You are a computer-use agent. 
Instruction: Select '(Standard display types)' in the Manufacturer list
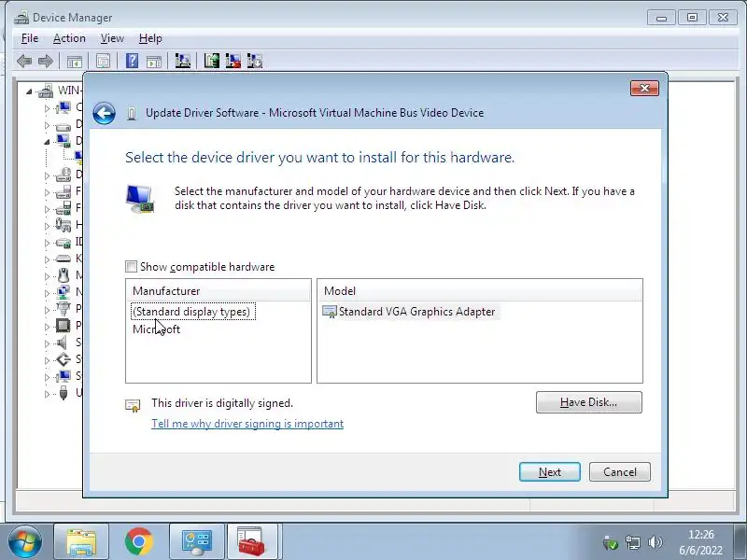[193, 312]
